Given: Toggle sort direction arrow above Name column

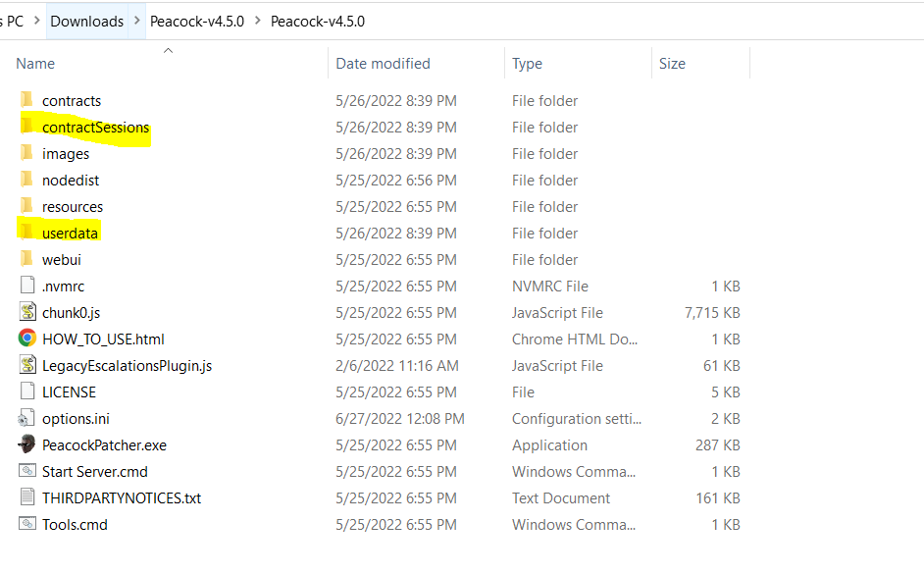Looking at the screenshot, I should click(x=168, y=50).
